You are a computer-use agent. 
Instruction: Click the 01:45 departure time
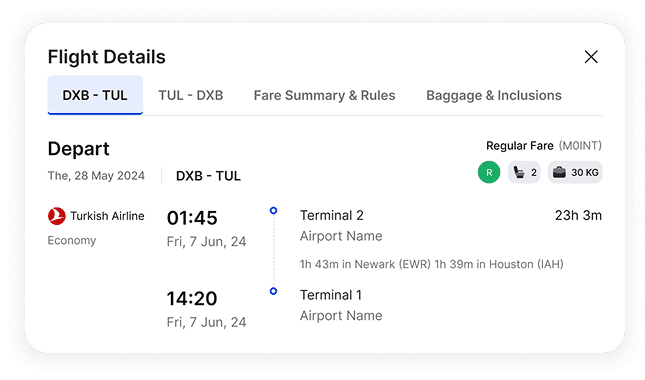click(x=192, y=218)
